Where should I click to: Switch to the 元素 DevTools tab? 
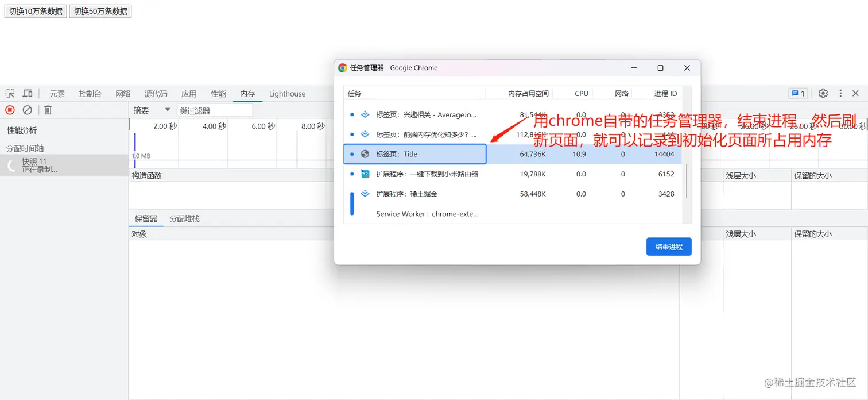pyautogui.click(x=57, y=94)
